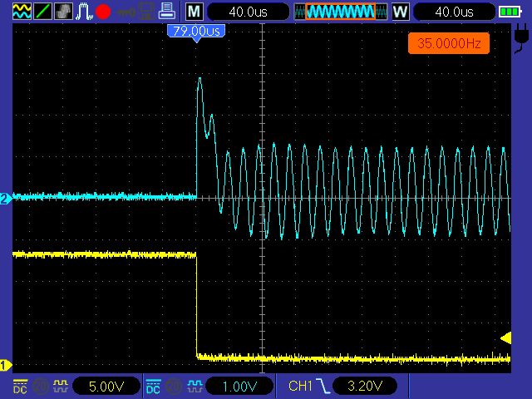This screenshot has width=532, height=399.
Task: Click the dual-waveform display icon
Action: point(22,12)
